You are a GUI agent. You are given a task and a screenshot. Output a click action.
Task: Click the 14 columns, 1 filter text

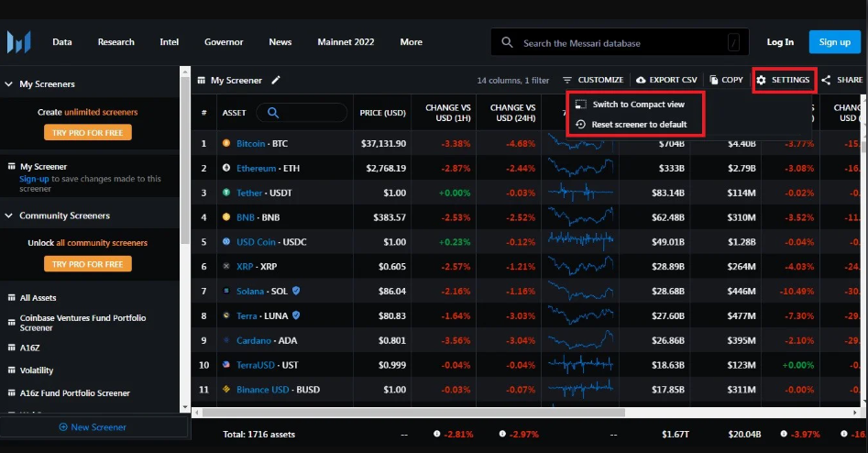tap(512, 81)
